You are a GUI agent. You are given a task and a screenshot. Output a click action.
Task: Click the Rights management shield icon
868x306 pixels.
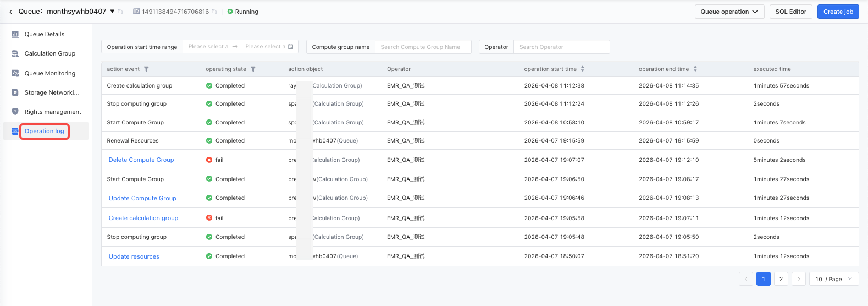[x=15, y=111]
